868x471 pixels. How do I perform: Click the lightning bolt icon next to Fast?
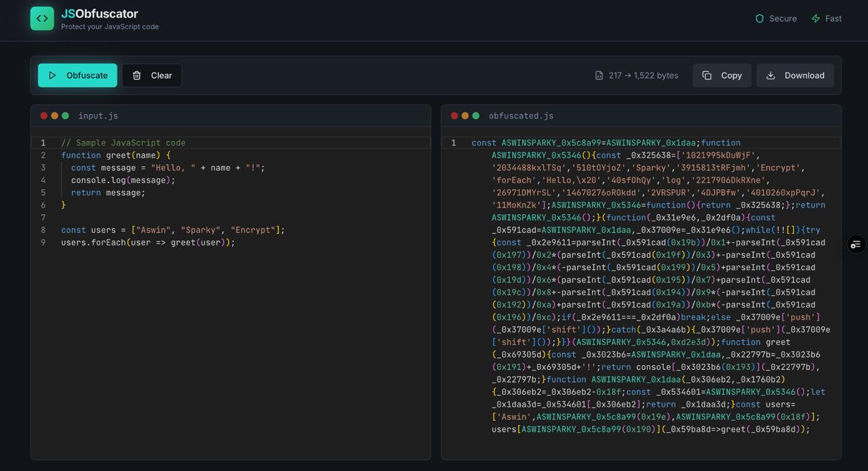pos(816,18)
